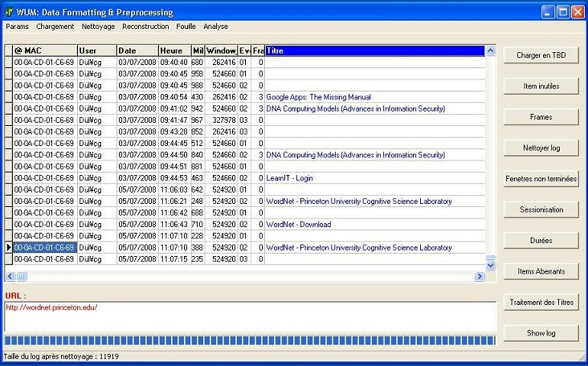Select the Google Apps: The Missing Manual row
Viewport: 588px width, 366px height.
(318, 97)
